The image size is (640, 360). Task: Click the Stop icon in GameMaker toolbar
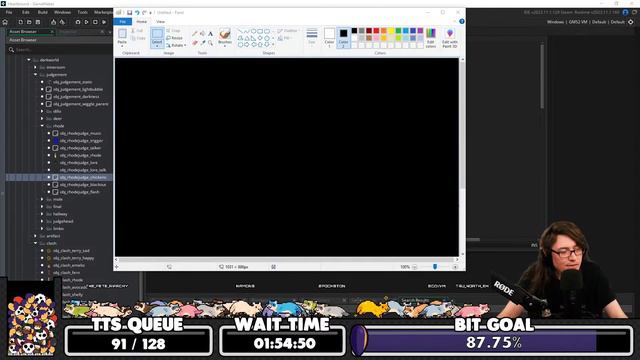tap(95, 22)
